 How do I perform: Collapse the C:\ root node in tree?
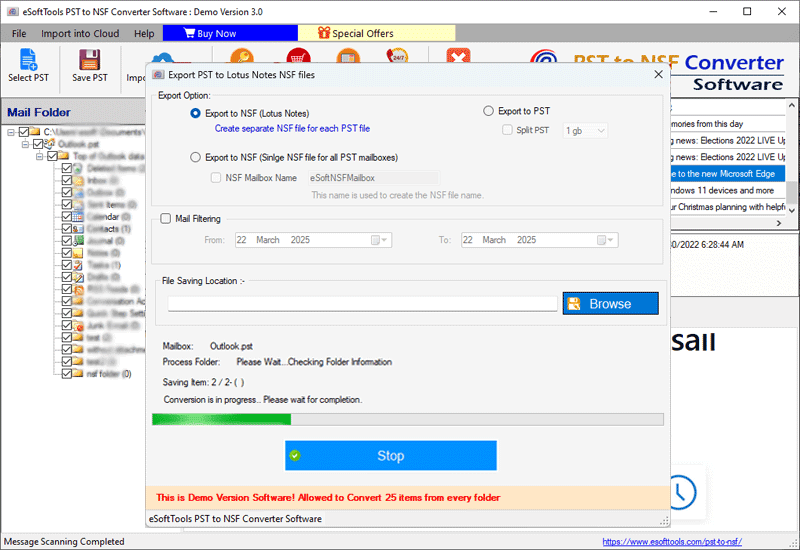pyautogui.click(x=11, y=132)
